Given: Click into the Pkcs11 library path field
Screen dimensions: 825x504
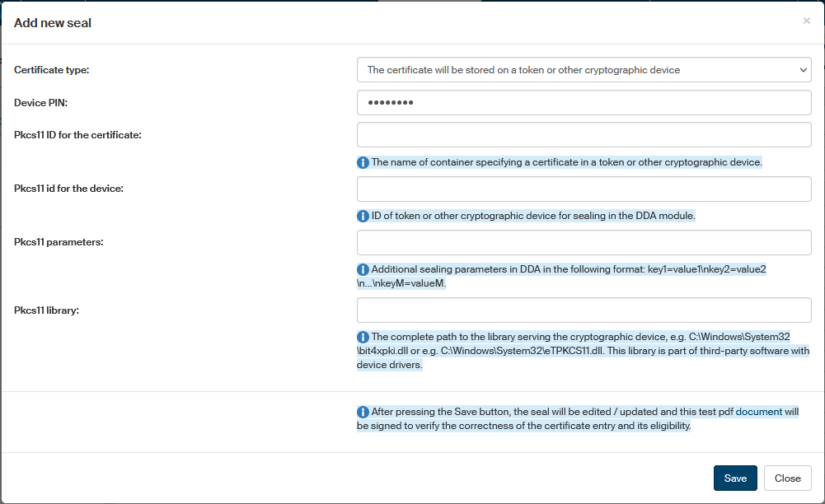Looking at the screenshot, I should click(584, 310).
